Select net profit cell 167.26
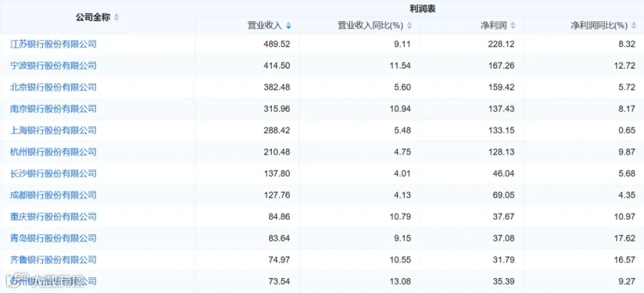The height and width of the screenshot is (293, 644). tap(501, 66)
